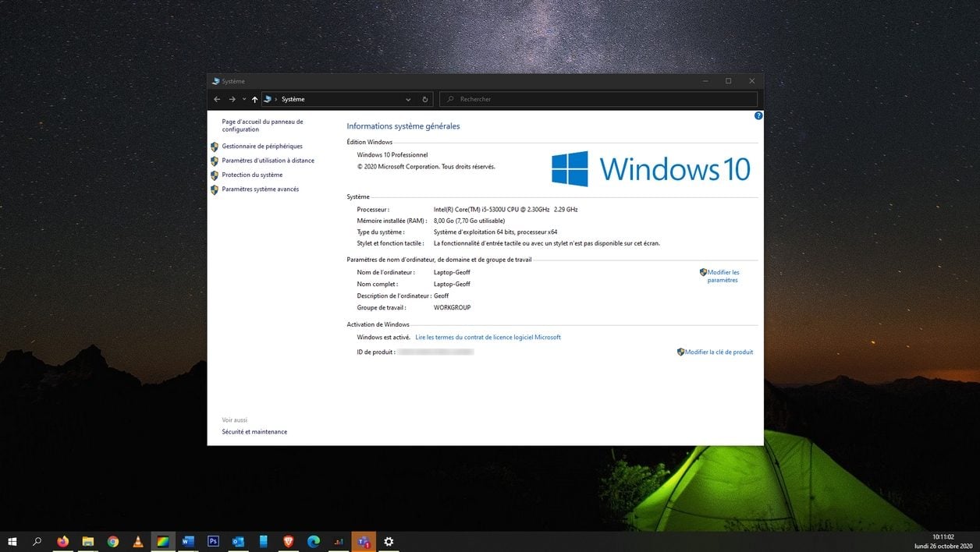
Task: Open Protection du système link
Action: pyautogui.click(x=252, y=175)
